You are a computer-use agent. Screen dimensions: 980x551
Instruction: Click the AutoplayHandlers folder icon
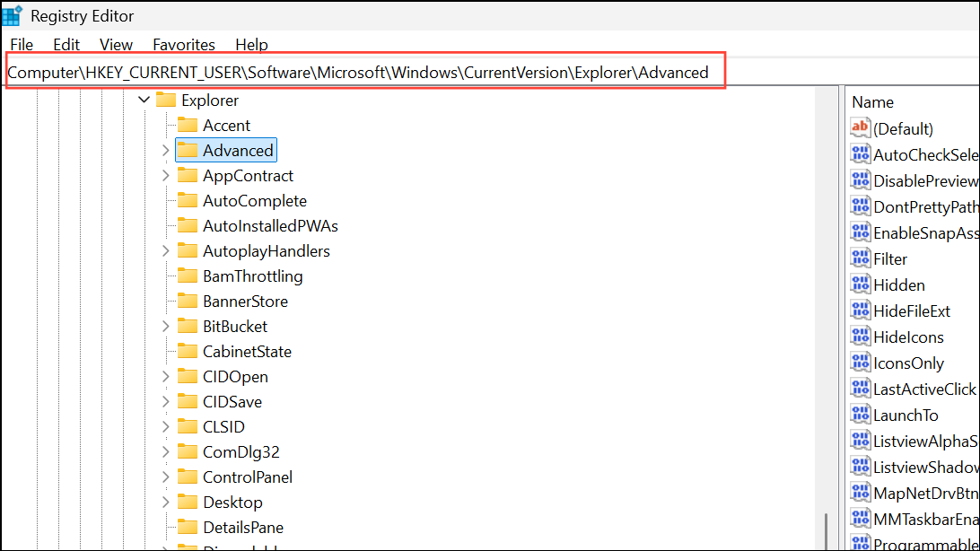pos(188,250)
